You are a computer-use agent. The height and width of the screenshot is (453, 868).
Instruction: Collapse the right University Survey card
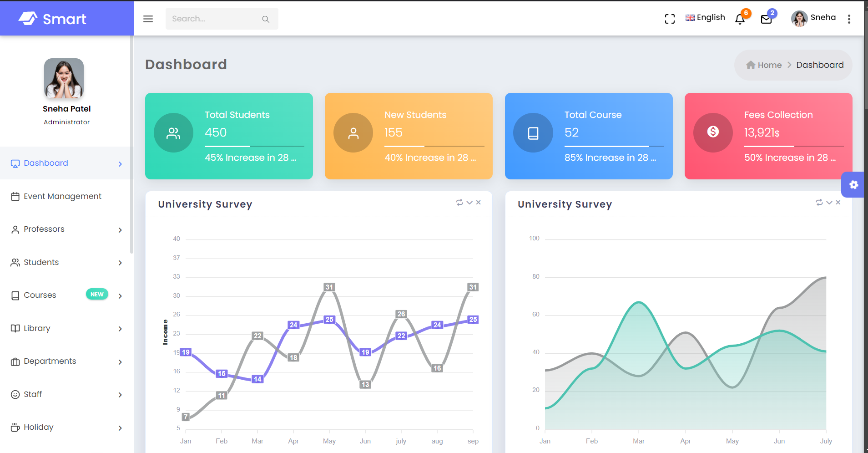(x=829, y=203)
